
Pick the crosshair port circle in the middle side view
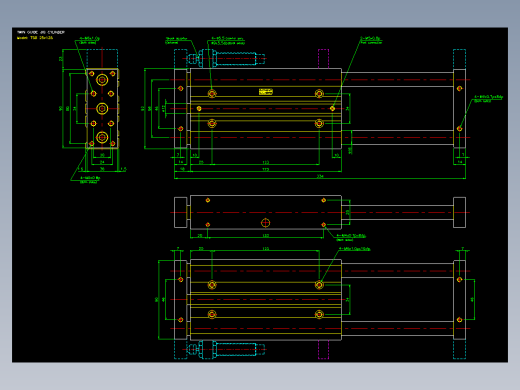tap(265, 223)
